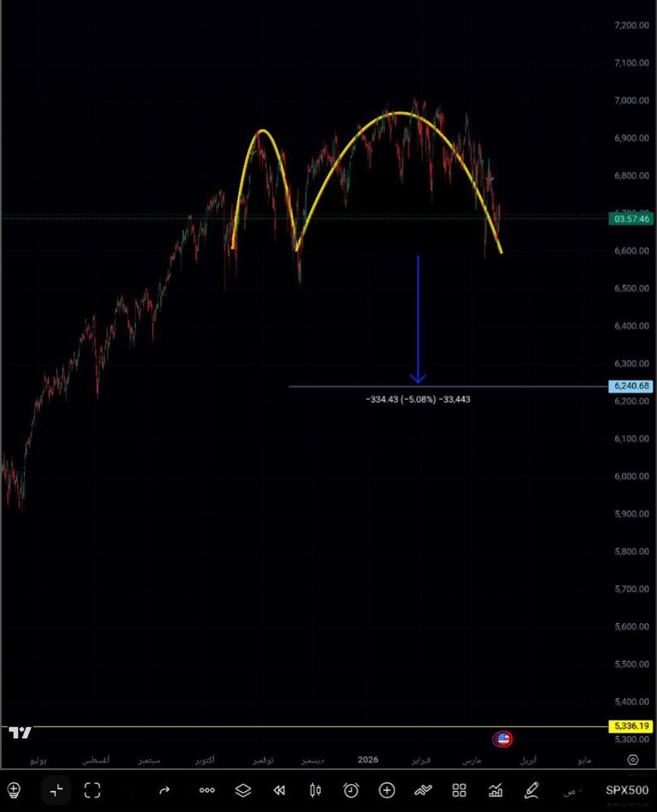Click the 03:57:46 countdown label
The width and height of the screenshot is (657, 812).
pyautogui.click(x=632, y=218)
